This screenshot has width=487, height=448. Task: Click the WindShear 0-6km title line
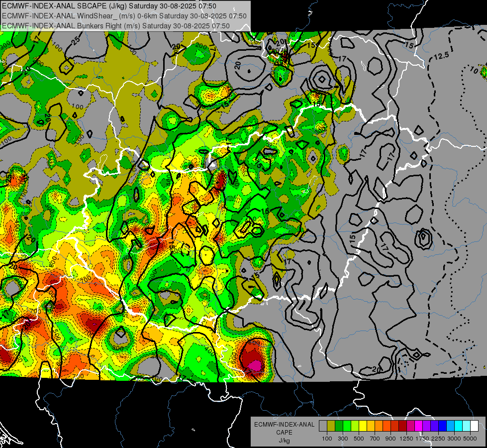[124, 16]
